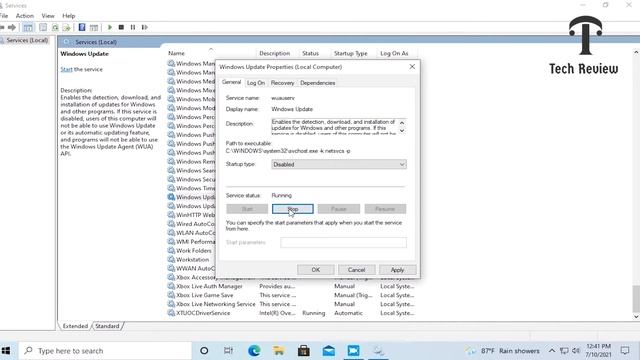Image resolution: width=640 pixels, height=360 pixels.
Task: Click the Cortana circle on the taskbar
Action: tap(204, 351)
